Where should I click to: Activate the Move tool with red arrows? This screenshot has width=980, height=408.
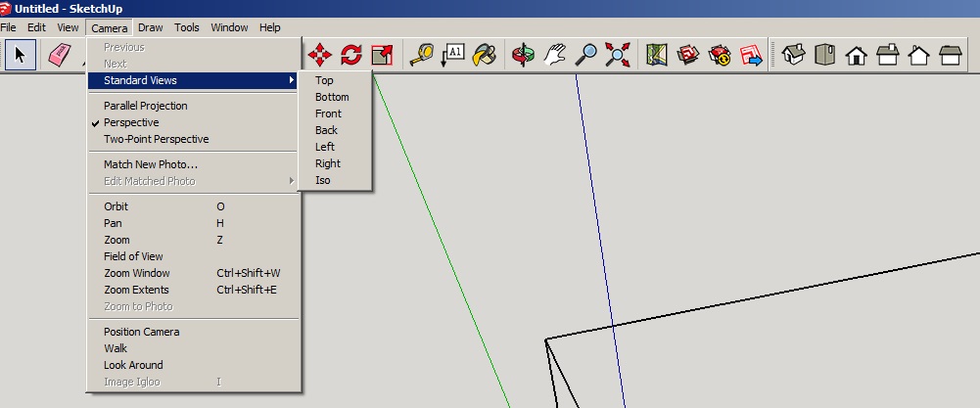click(x=319, y=55)
